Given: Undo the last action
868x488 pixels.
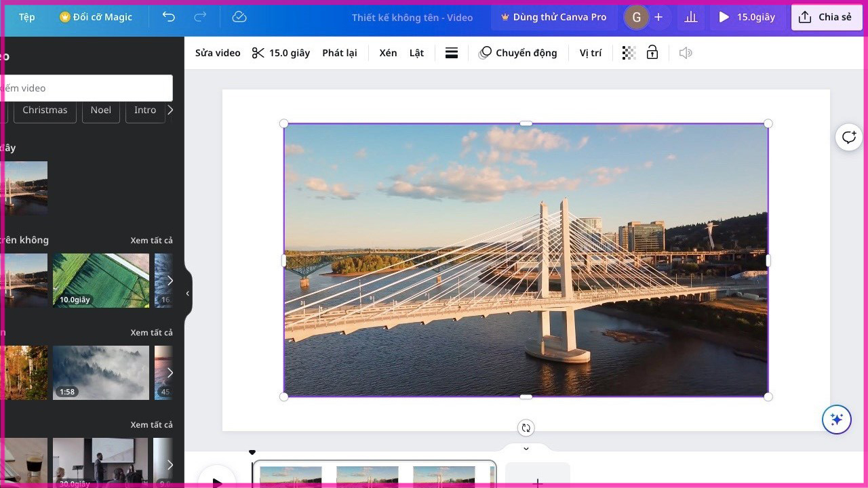Looking at the screenshot, I should [x=169, y=17].
